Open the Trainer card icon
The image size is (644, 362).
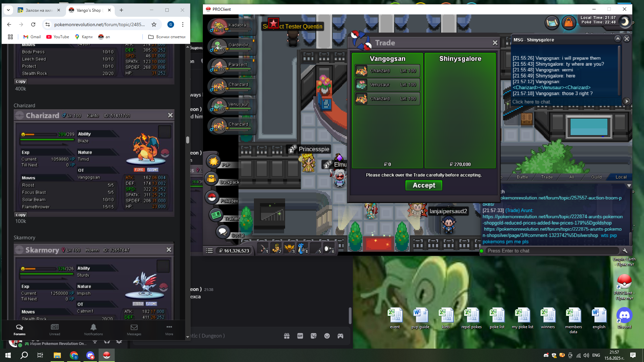coord(216,215)
